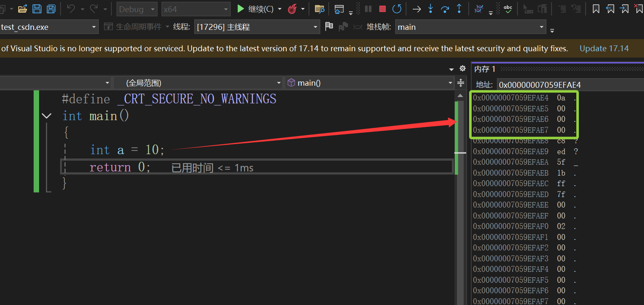Toggle spell checker abc icon

click(508, 9)
